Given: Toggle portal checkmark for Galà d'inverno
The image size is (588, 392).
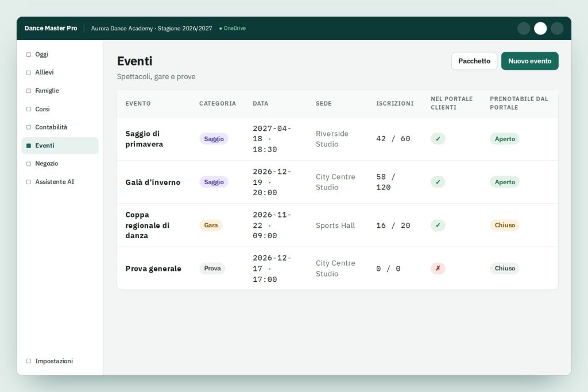Looking at the screenshot, I should (x=438, y=182).
